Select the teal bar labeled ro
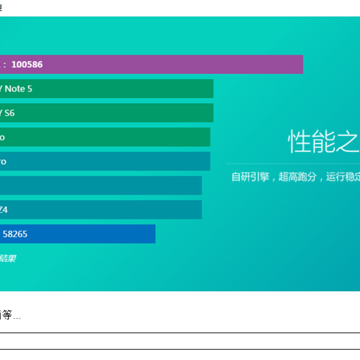This screenshot has height=360, width=360. pyautogui.click(x=105, y=161)
